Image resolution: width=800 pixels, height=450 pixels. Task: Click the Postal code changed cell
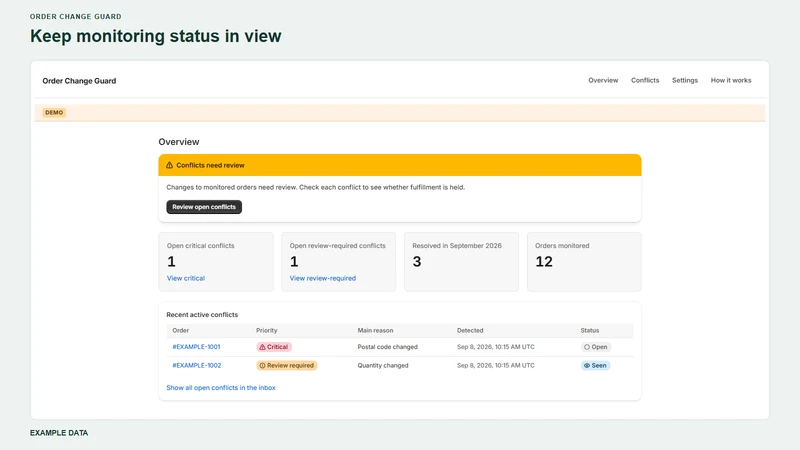(387, 347)
